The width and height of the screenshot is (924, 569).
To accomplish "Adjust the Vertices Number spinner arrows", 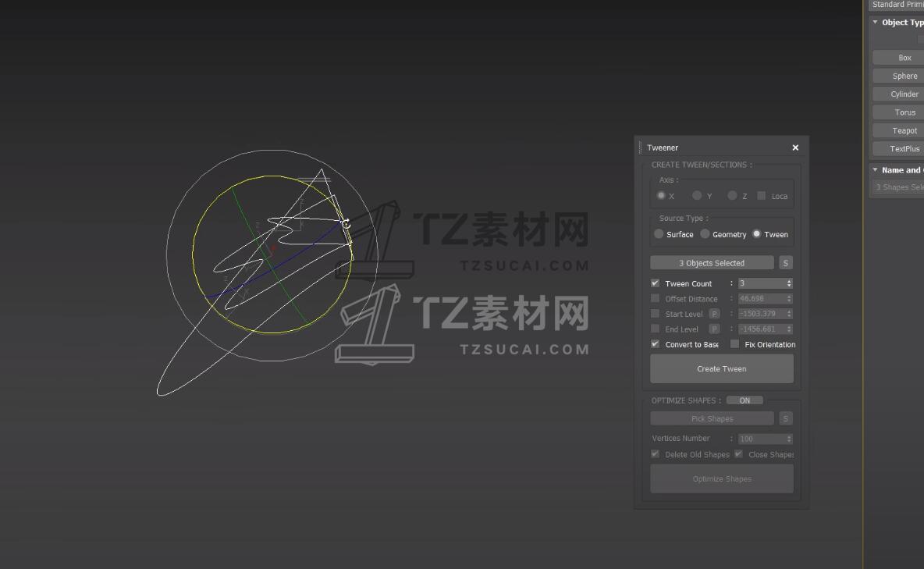I will pyautogui.click(x=789, y=439).
